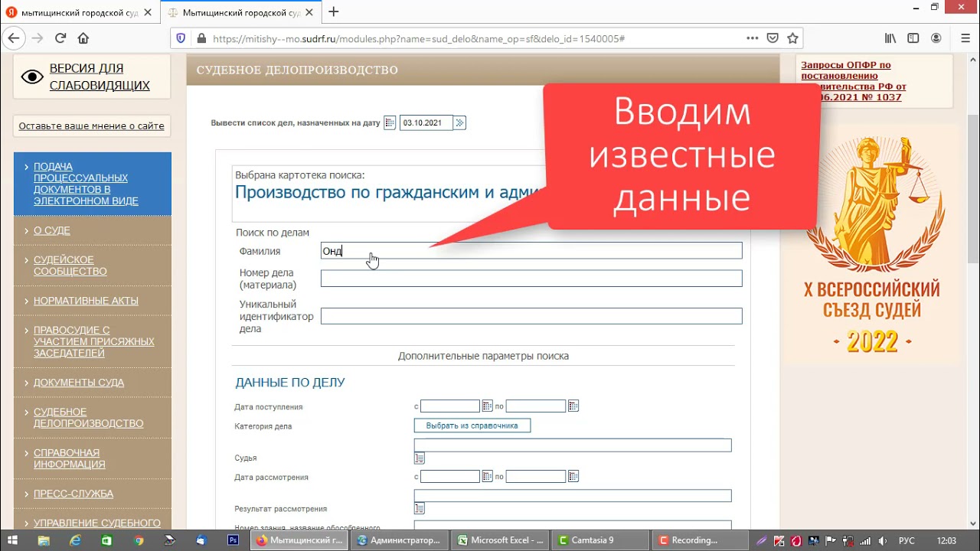Screen dimensions: 980x551
Task: Open Firefox library icon
Action: 890,38
